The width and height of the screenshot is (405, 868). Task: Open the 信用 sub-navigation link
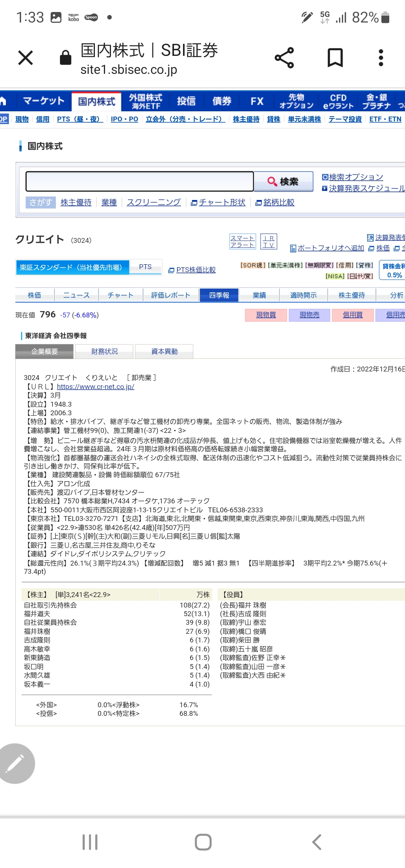[43, 119]
